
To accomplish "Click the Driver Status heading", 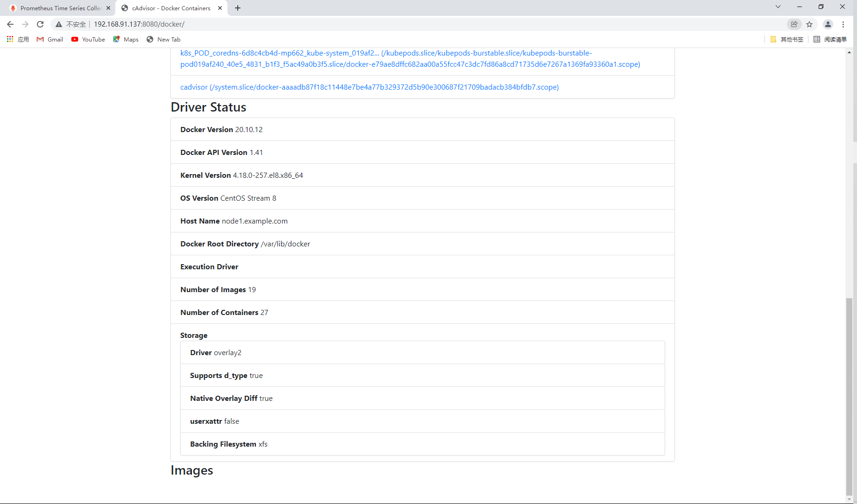I will click(208, 107).
